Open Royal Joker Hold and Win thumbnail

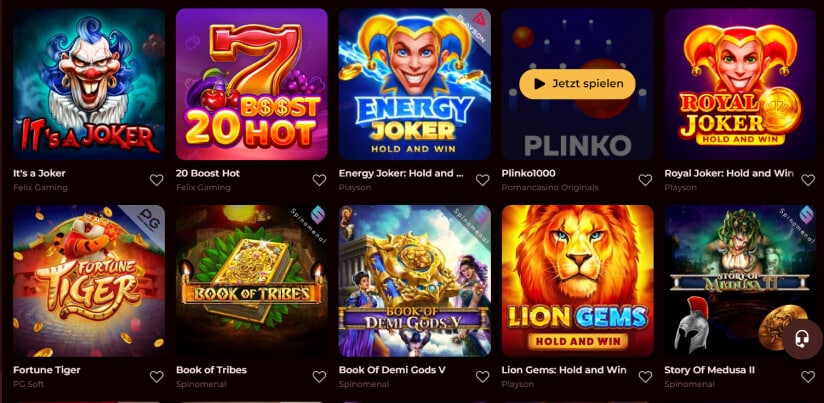740,84
